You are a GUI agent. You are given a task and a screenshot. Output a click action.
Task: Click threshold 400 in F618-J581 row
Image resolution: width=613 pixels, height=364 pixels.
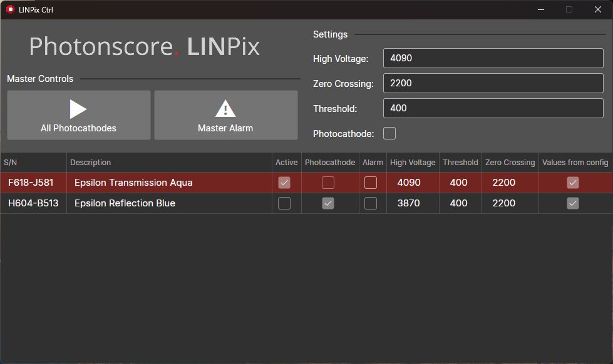(458, 183)
